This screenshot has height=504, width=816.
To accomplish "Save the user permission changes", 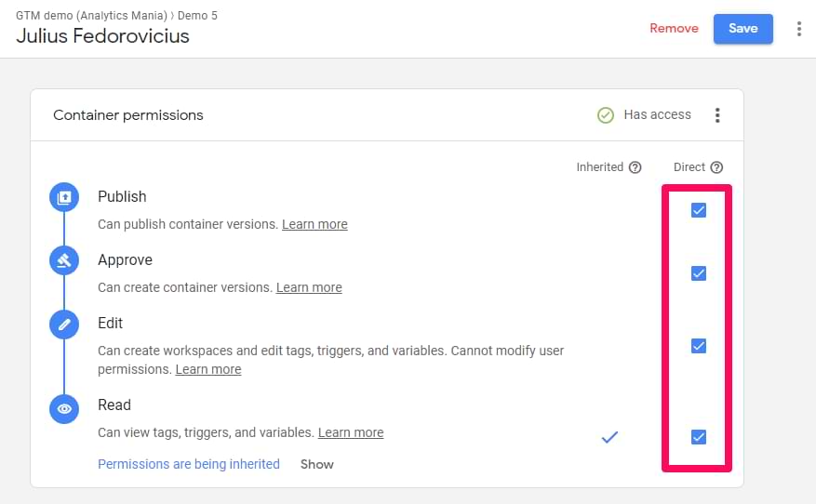I will pyautogui.click(x=742, y=29).
